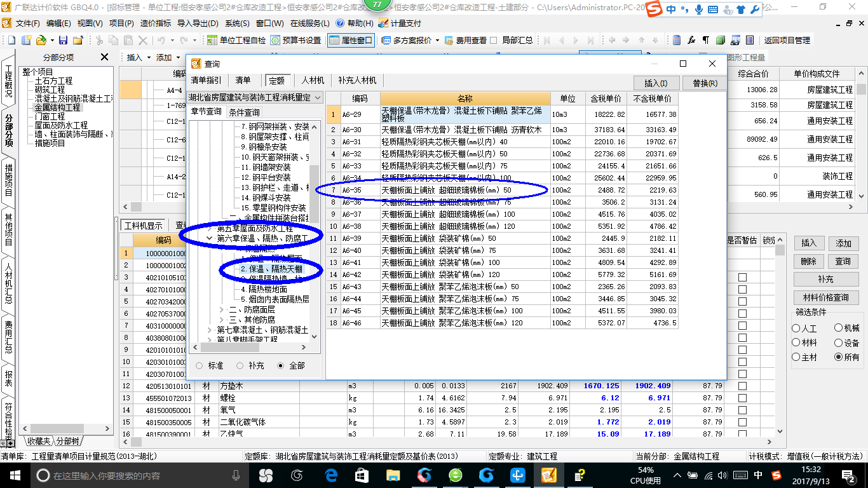Image resolution: width=868 pixels, height=488 pixels.
Task: Select the 机械 filter radio button
Action: [x=839, y=329]
